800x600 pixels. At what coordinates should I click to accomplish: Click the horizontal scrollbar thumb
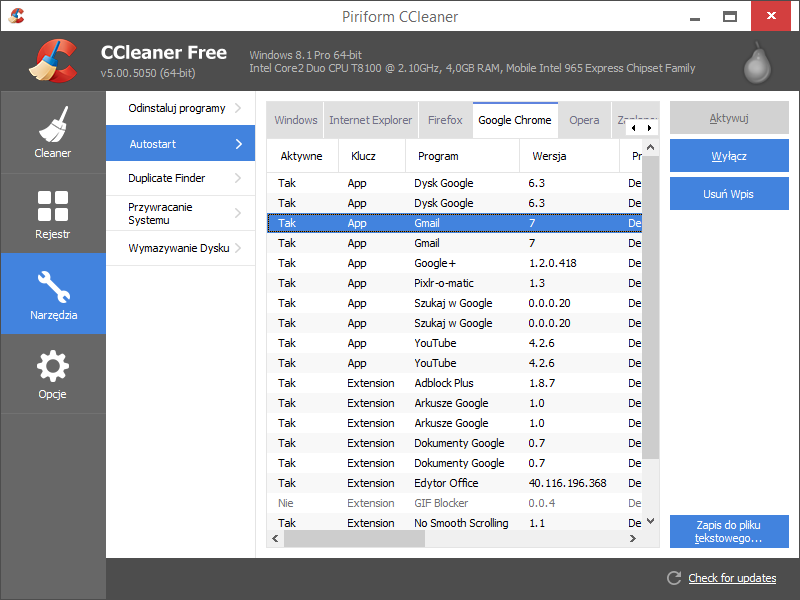355,538
